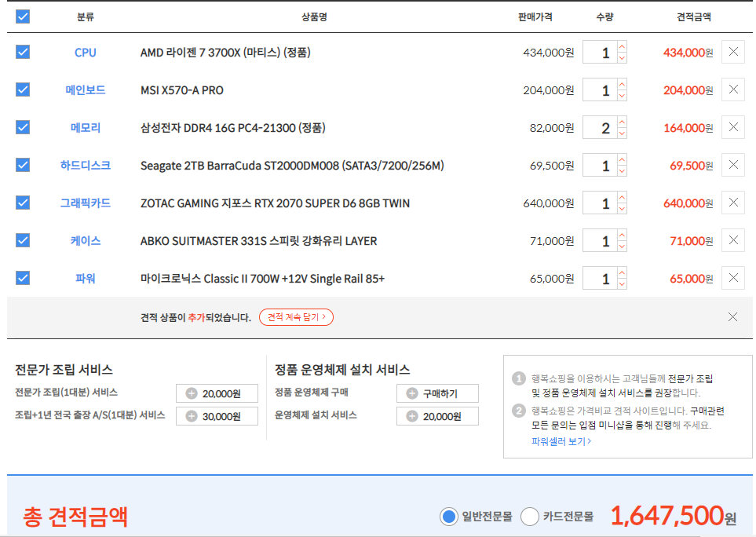The width and height of the screenshot is (756, 537).
Task: Add 운영체제 설치 서비스 for 20,000원
Action: [437, 416]
